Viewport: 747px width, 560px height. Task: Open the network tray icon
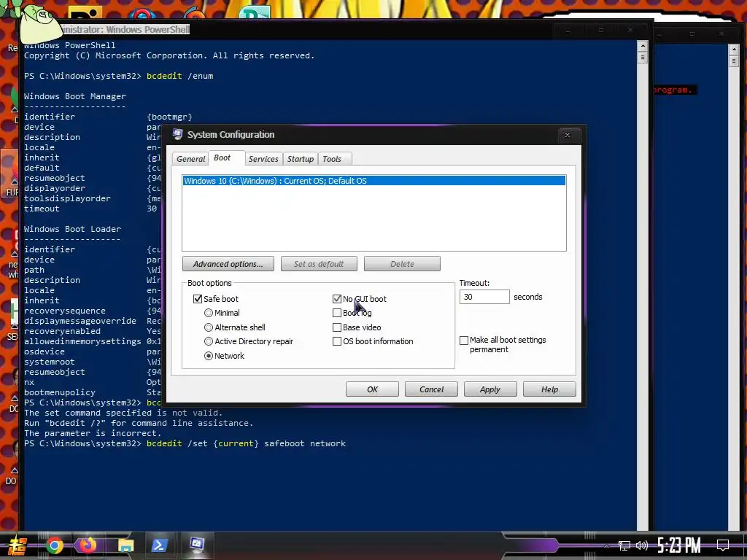624,545
